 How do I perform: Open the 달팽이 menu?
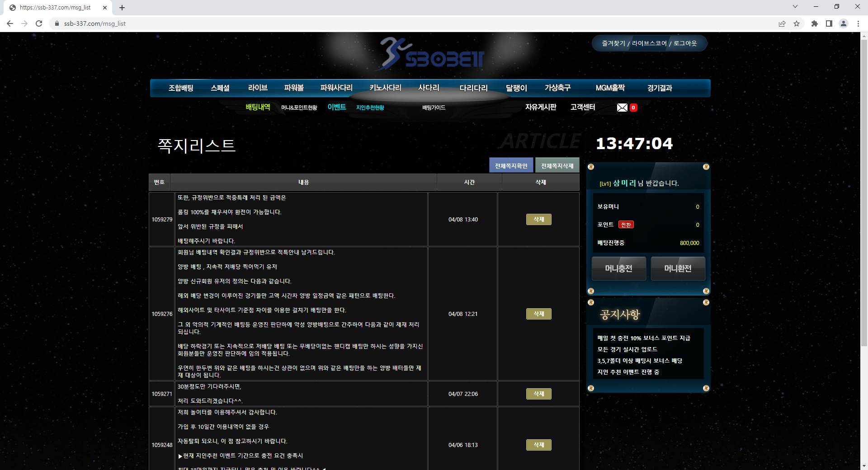coord(516,88)
